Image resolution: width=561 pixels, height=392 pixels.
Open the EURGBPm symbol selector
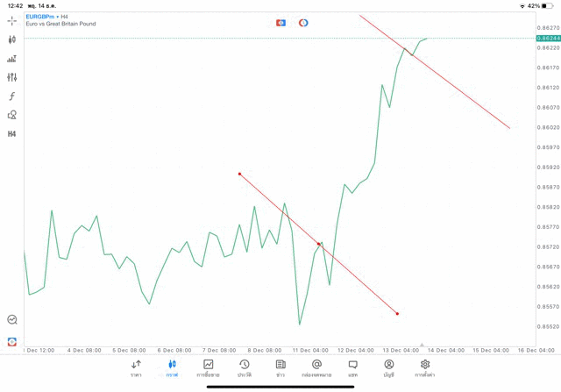tap(40, 16)
